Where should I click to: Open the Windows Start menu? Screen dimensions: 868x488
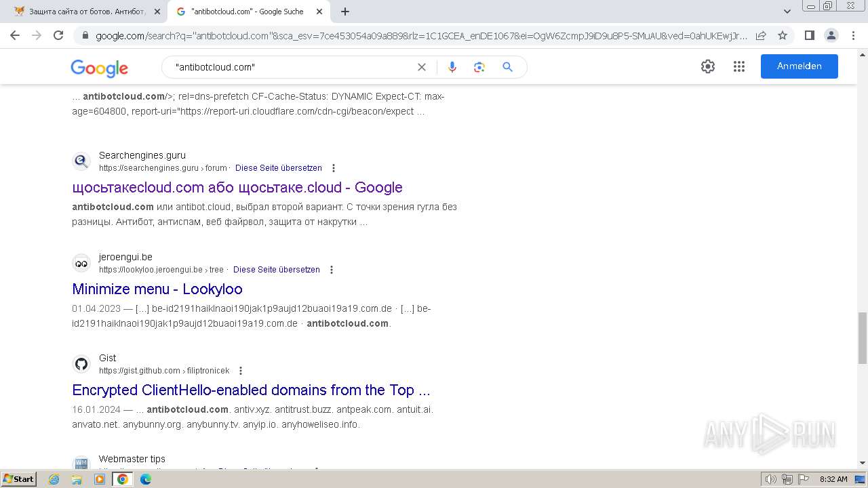pyautogui.click(x=19, y=479)
